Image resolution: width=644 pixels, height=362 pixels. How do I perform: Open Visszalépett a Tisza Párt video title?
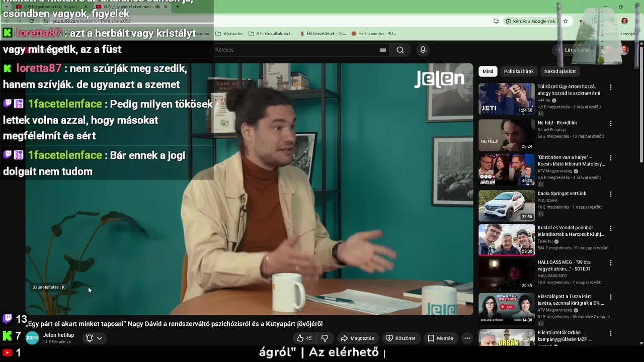point(571,300)
